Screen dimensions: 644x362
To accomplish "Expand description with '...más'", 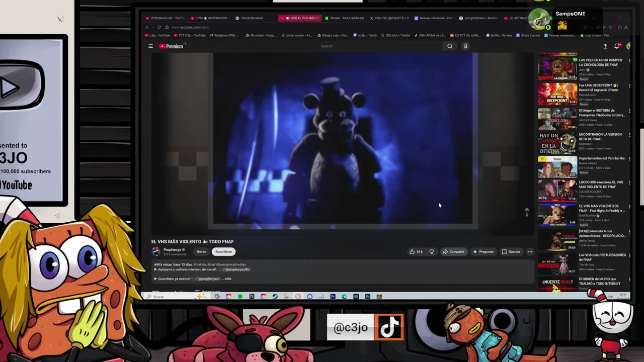I will click(x=227, y=279).
